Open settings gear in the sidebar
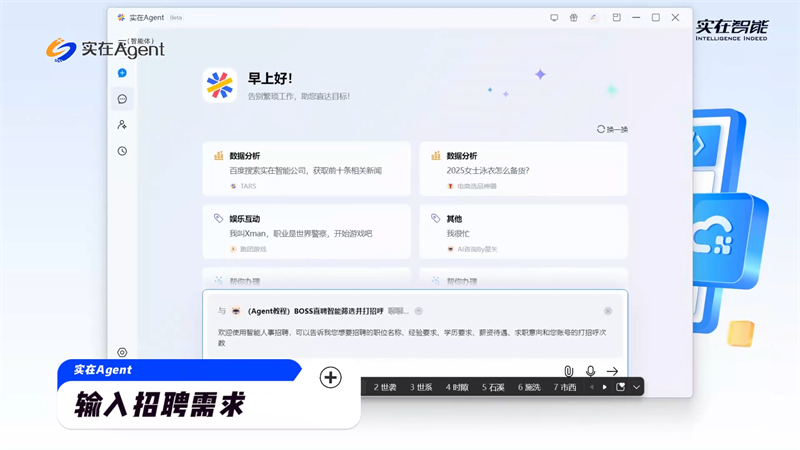 [x=122, y=352]
